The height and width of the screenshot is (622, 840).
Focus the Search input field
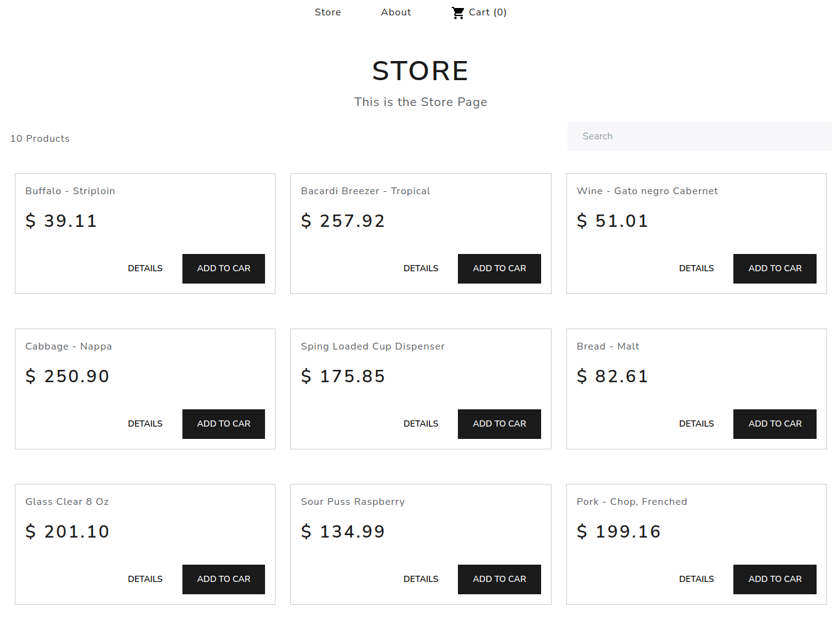pyautogui.click(x=699, y=136)
